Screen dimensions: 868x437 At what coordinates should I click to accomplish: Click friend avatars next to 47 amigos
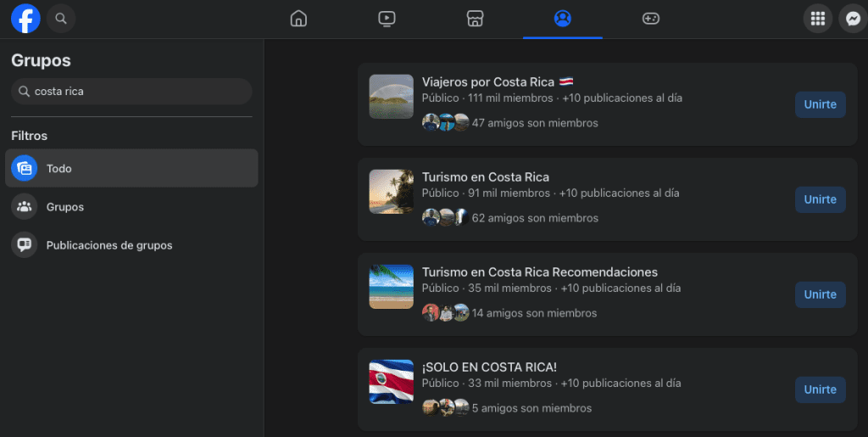(446, 122)
